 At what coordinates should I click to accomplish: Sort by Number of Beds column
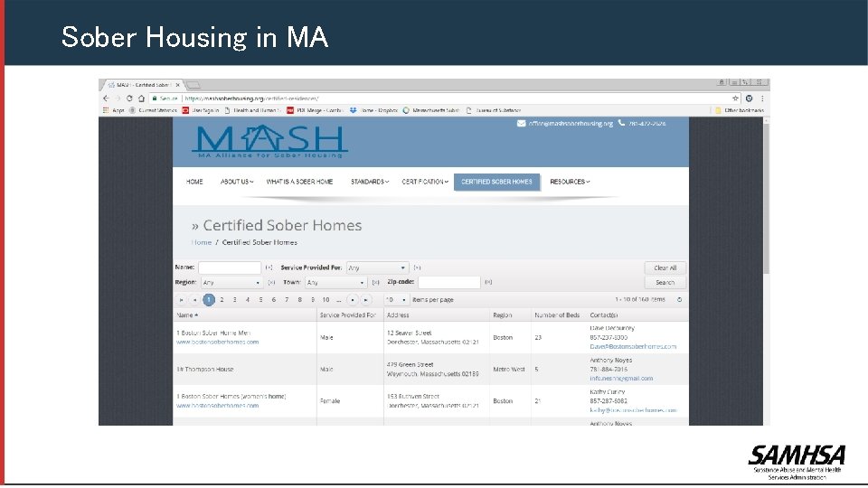[557, 315]
